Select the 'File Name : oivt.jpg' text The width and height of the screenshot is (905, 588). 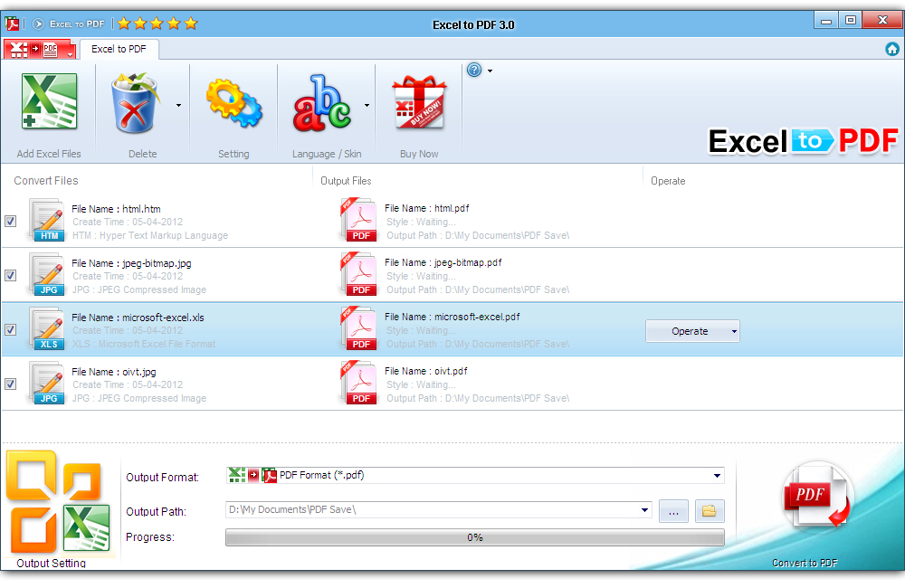point(114,372)
